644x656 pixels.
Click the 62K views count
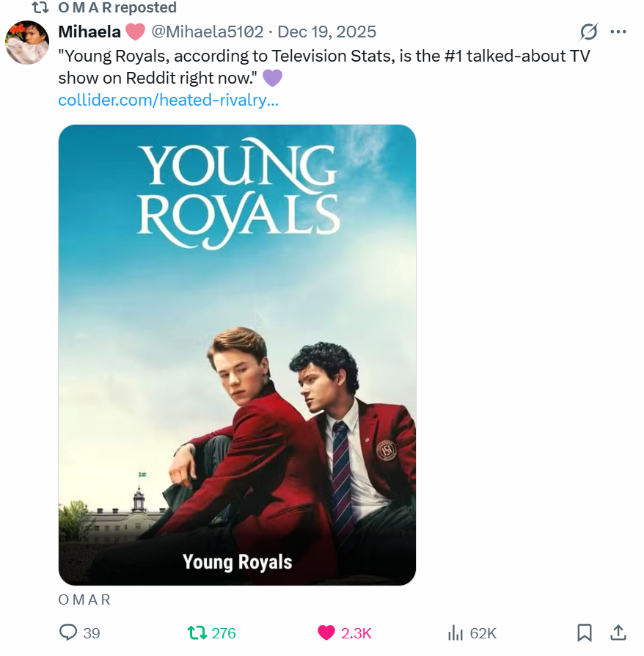pyautogui.click(x=483, y=633)
